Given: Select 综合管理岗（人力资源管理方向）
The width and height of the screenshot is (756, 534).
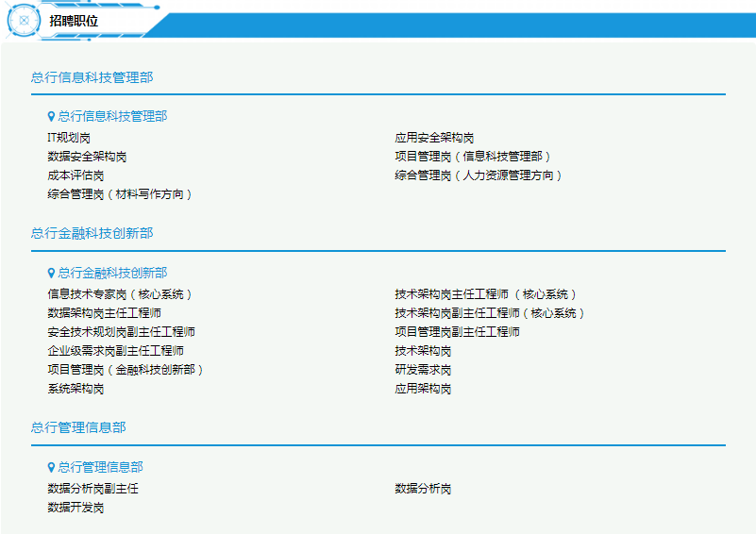Looking at the screenshot, I should pos(479,175).
